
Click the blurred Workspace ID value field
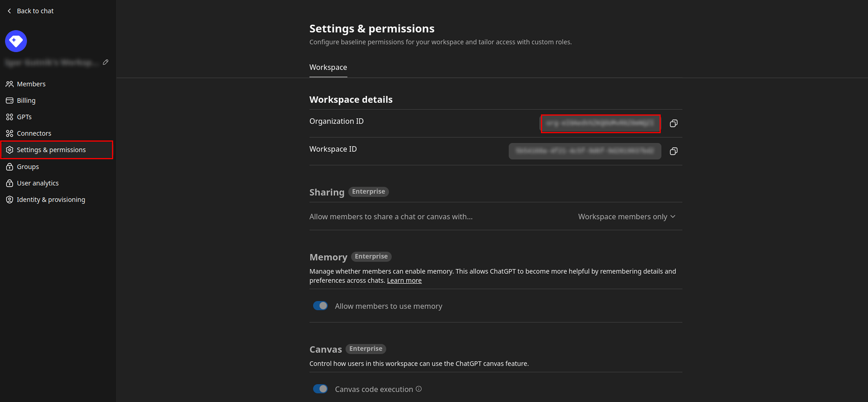pyautogui.click(x=585, y=151)
